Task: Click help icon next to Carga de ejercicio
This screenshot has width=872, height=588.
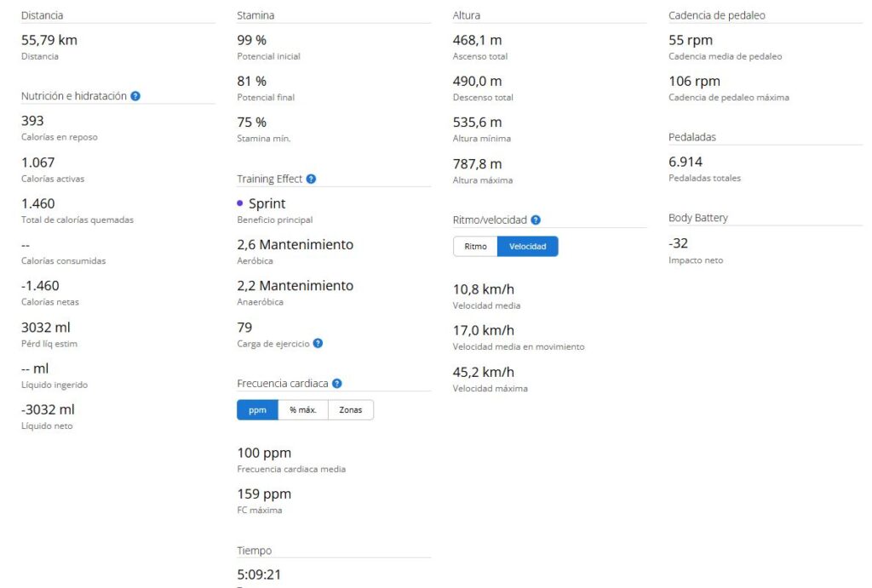Action: click(x=318, y=344)
